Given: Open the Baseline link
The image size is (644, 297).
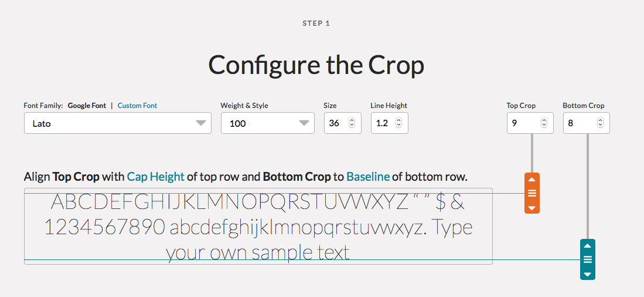Looking at the screenshot, I should pos(368,177).
